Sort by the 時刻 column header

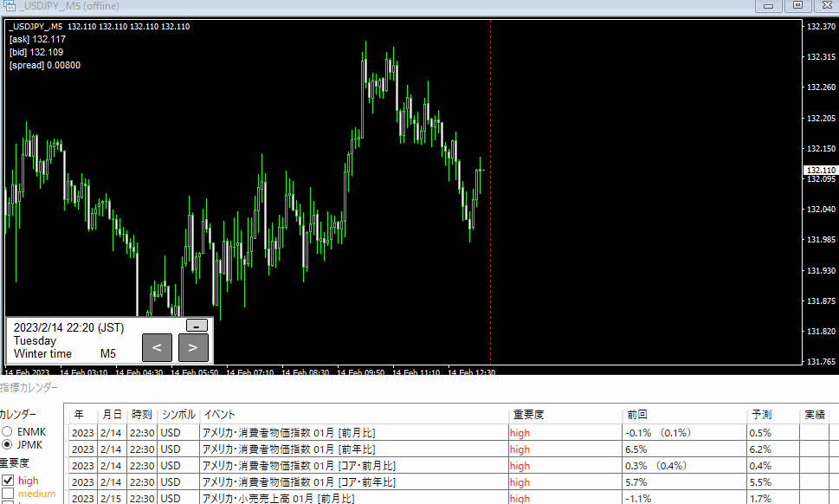[x=141, y=415]
